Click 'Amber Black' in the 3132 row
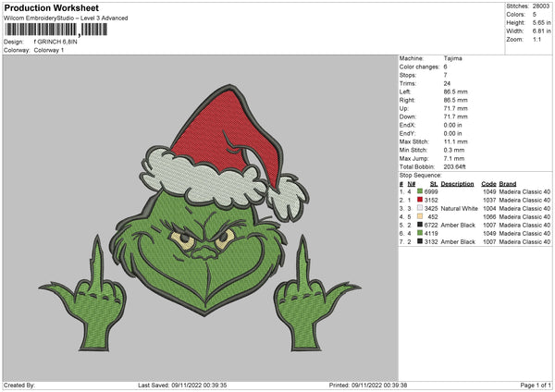This screenshot has width=555, height=392. pyautogui.click(x=458, y=241)
